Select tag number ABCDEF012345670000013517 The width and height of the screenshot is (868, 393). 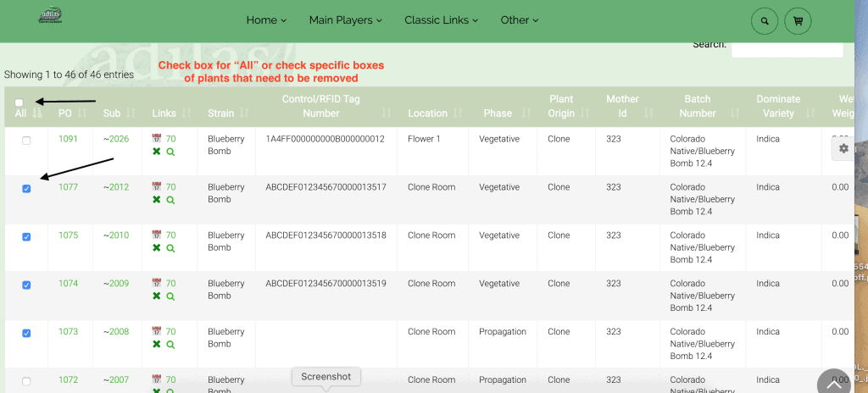326,187
